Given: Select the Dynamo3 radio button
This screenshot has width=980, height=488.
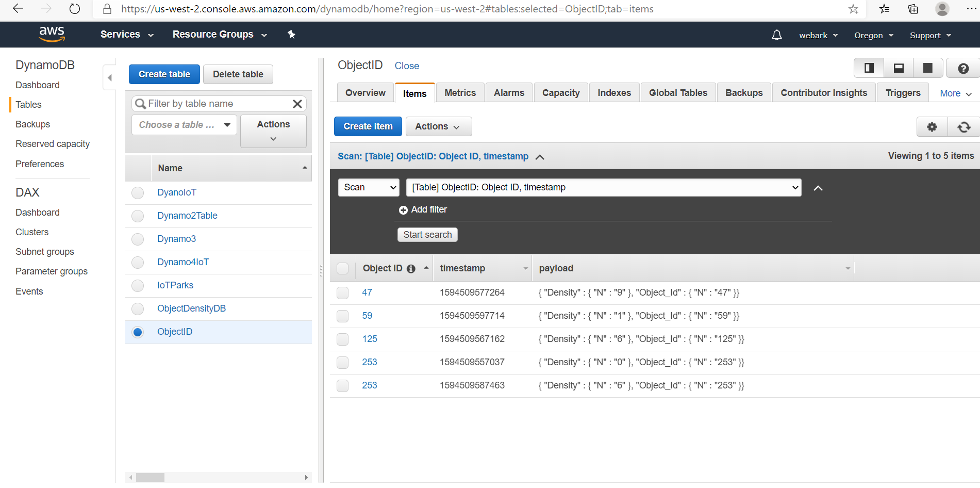Looking at the screenshot, I should (x=138, y=239).
